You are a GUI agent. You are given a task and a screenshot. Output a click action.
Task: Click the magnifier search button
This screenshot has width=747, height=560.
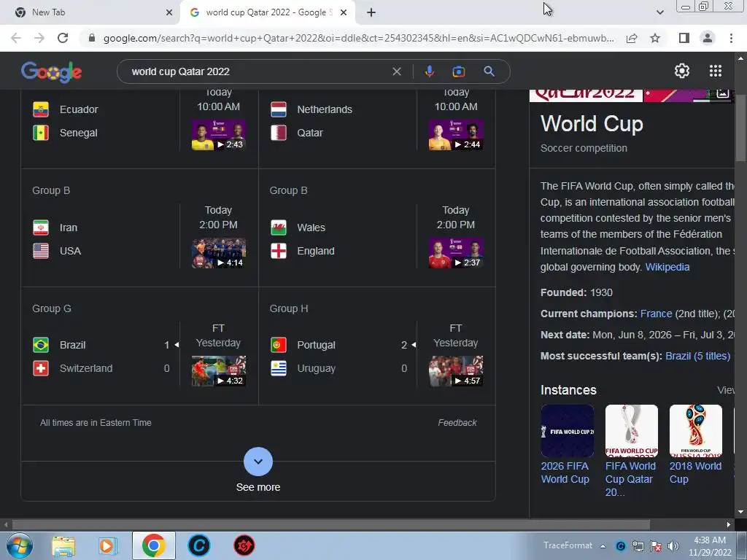[x=489, y=71]
